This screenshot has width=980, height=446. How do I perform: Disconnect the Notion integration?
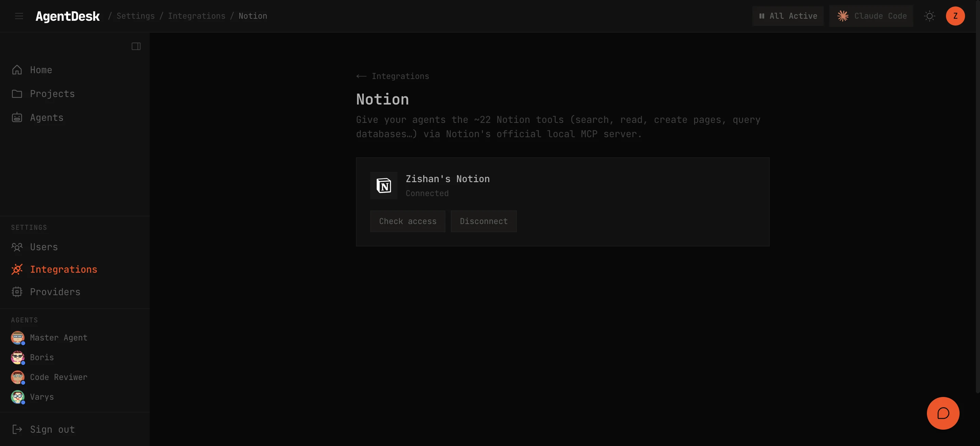pos(484,222)
